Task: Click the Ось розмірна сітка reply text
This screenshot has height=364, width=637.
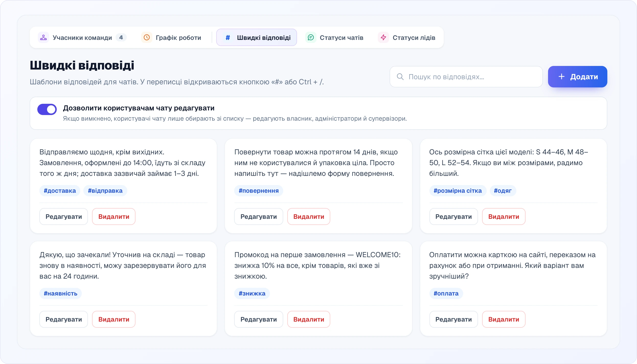Action: [x=509, y=163]
